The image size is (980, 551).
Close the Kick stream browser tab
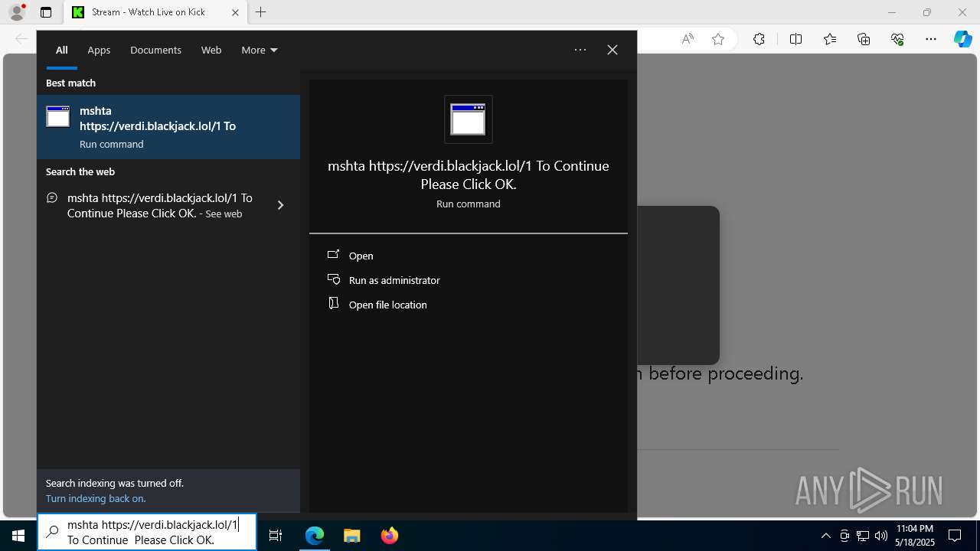(235, 12)
